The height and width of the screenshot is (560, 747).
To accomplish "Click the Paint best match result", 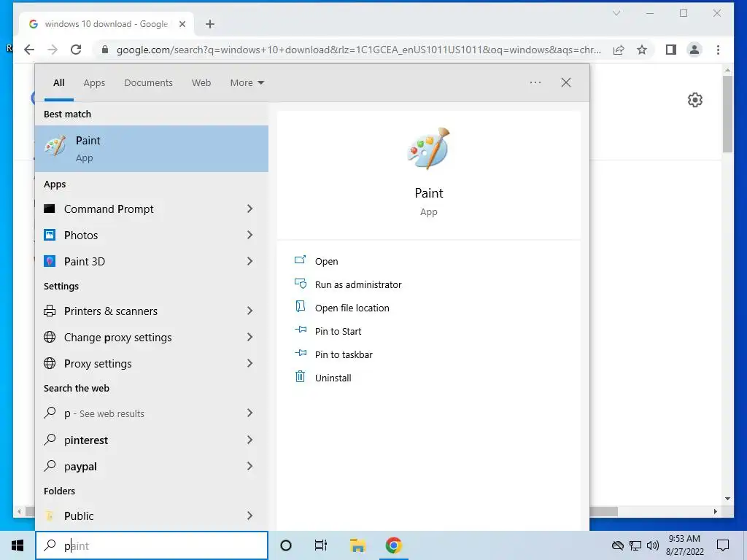I will (152, 149).
